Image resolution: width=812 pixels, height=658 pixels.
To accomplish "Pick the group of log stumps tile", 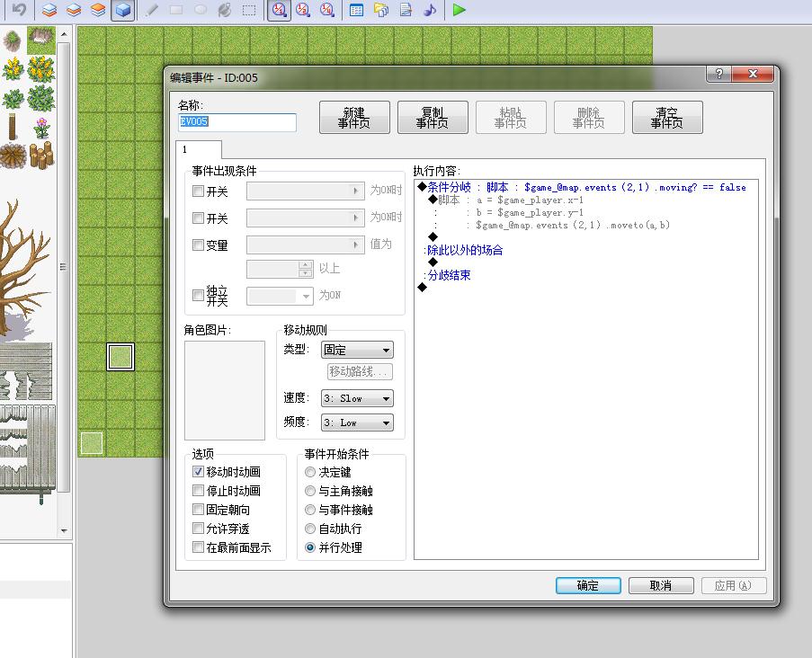I will click(40, 156).
